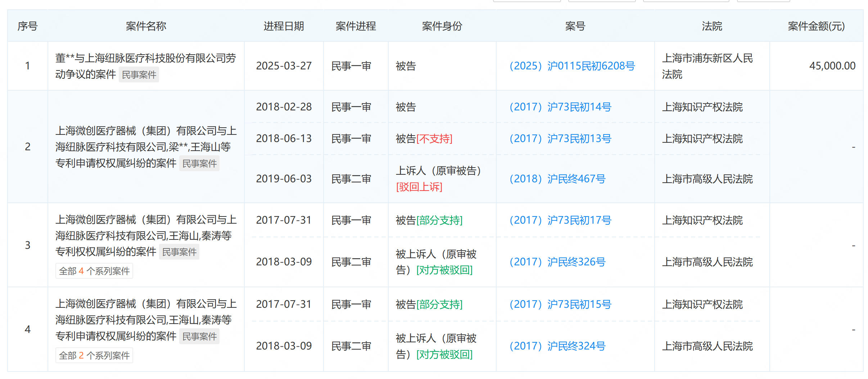Click the 案件身份 column header
The height and width of the screenshot is (379, 868).
442,26
